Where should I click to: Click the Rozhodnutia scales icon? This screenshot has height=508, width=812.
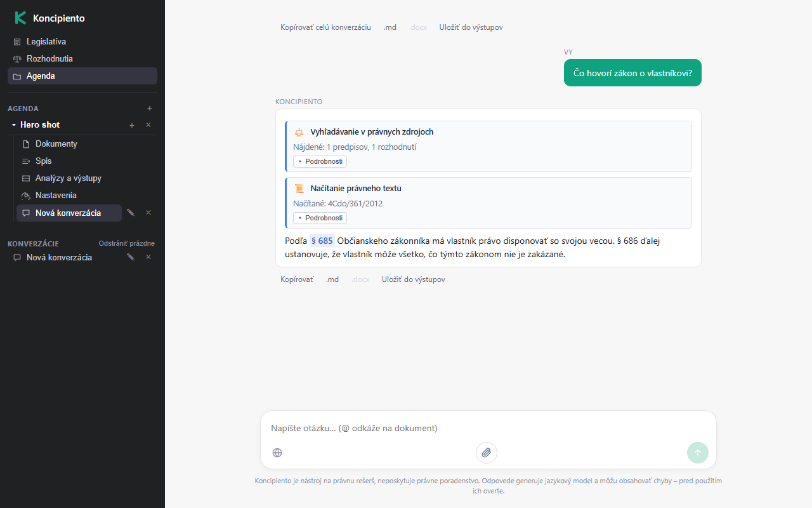pos(17,59)
